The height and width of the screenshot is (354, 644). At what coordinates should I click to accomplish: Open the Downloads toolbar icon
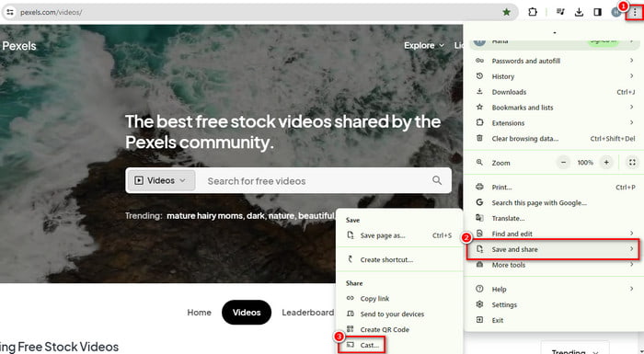coord(579,12)
